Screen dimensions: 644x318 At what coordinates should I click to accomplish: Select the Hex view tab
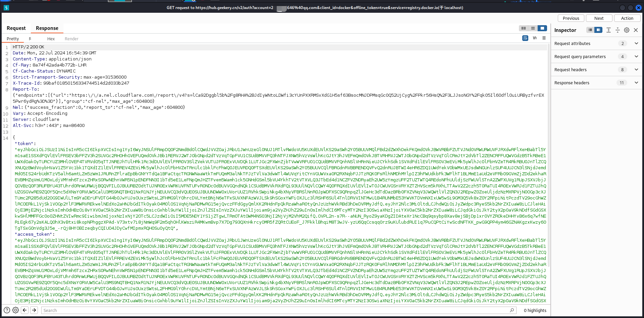[51, 39]
